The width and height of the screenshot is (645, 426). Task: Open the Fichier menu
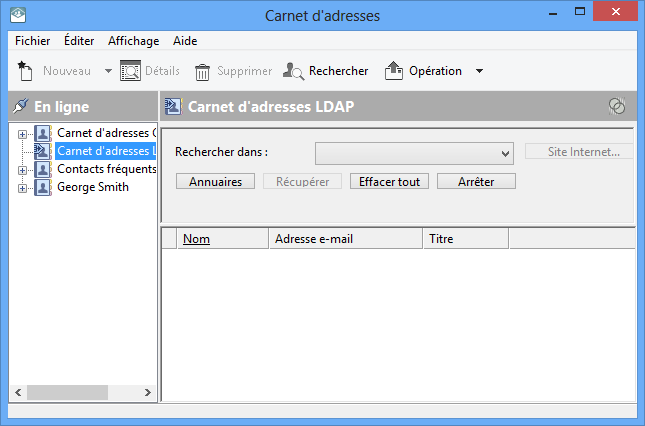(32, 41)
